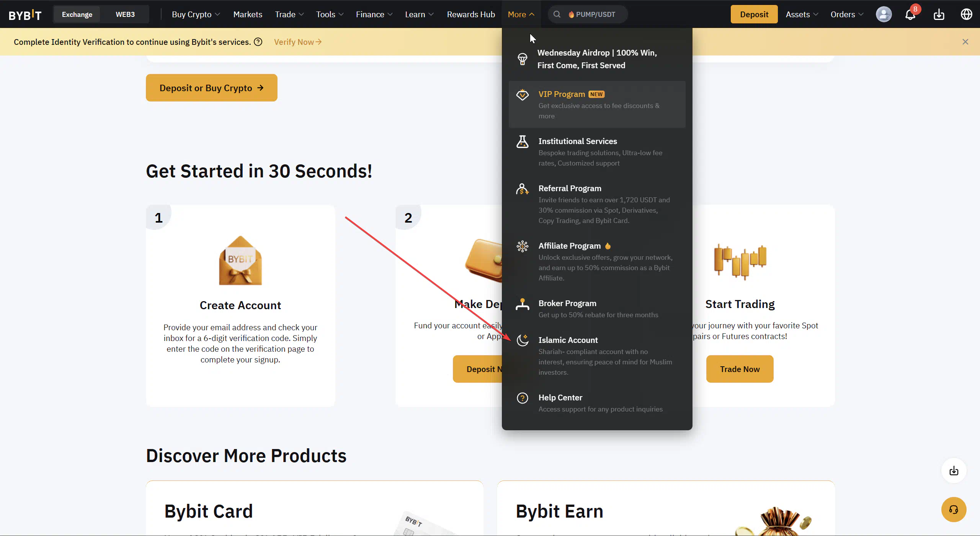Click the download app icon in header
Image resolution: width=980 pixels, height=536 pixels.
pyautogui.click(x=939, y=15)
